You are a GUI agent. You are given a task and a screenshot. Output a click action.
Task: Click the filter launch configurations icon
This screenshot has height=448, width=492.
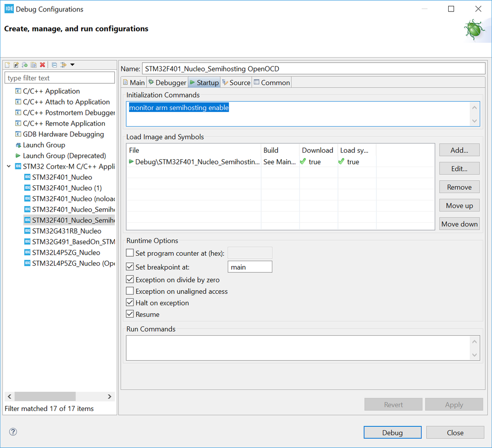tap(63, 65)
